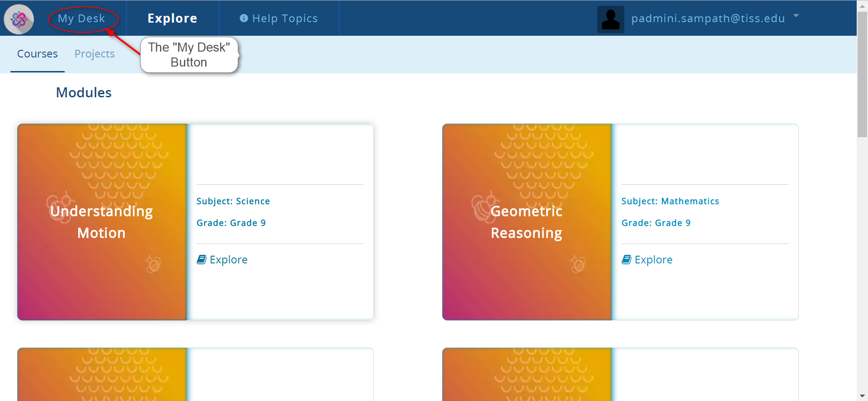
Task: Expand the user account dropdown arrow
Action: 796,16
